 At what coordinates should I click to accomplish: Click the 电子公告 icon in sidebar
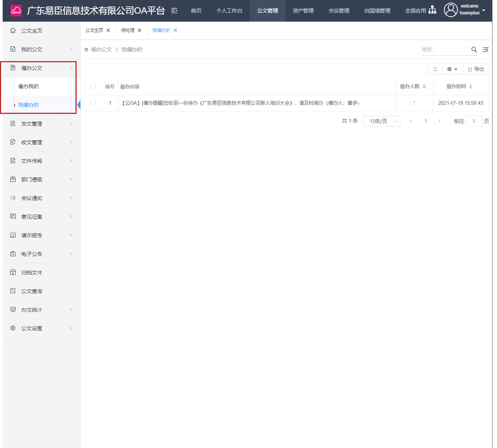tap(13, 254)
